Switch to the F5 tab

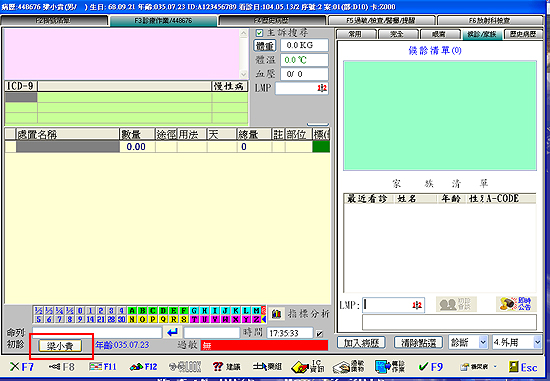[x=381, y=21]
